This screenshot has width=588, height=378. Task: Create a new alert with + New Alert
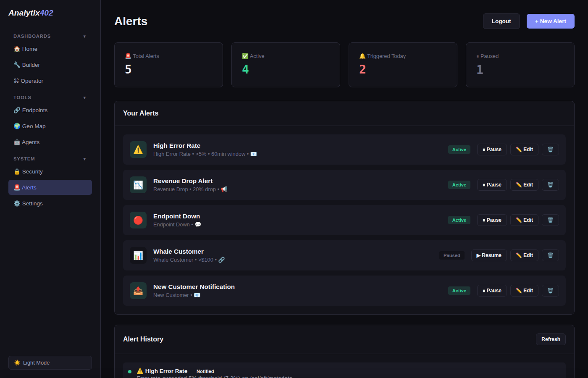click(x=550, y=21)
